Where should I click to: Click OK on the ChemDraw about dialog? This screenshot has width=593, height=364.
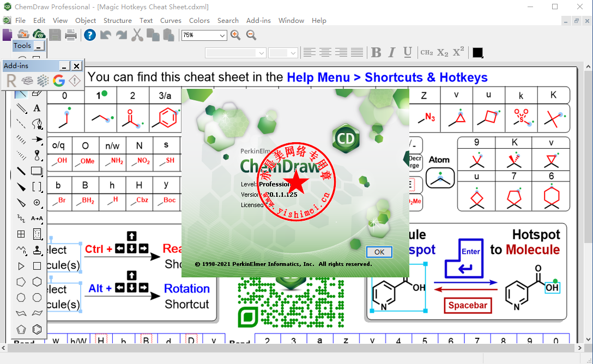[x=379, y=252]
